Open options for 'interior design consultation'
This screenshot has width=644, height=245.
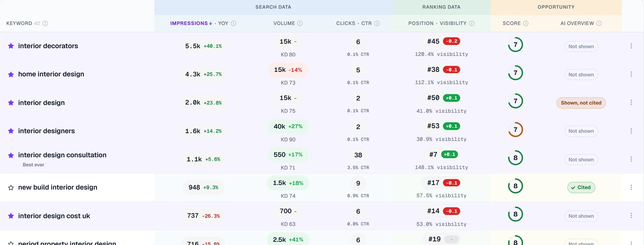(631, 159)
